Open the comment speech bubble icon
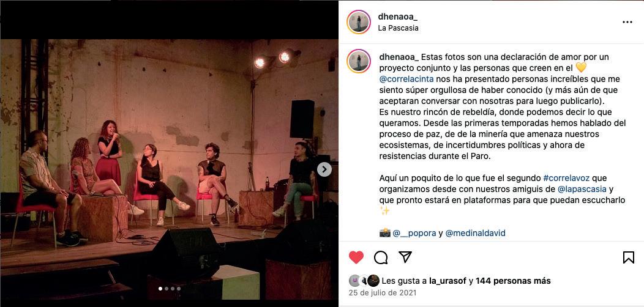Screen dimensions: 644x307 pos(381,257)
